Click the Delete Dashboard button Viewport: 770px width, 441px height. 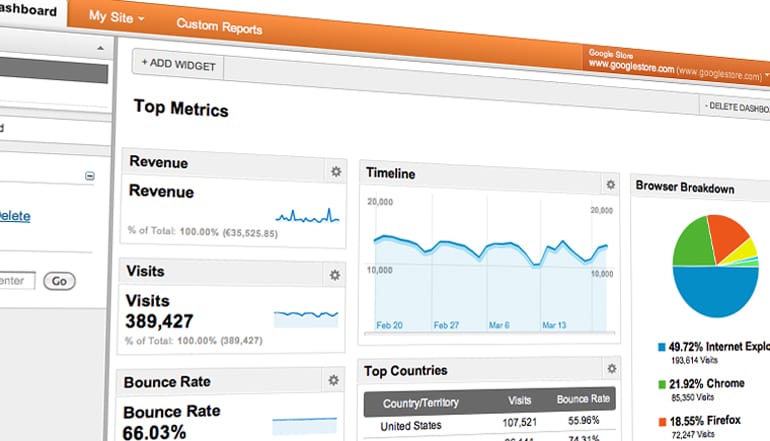pos(735,105)
